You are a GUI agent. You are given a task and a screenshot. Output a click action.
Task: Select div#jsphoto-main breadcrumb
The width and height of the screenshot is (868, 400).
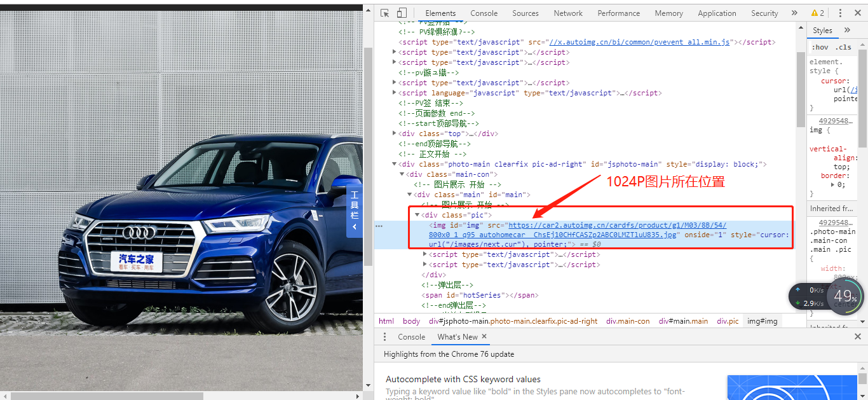(x=513, y=321)
